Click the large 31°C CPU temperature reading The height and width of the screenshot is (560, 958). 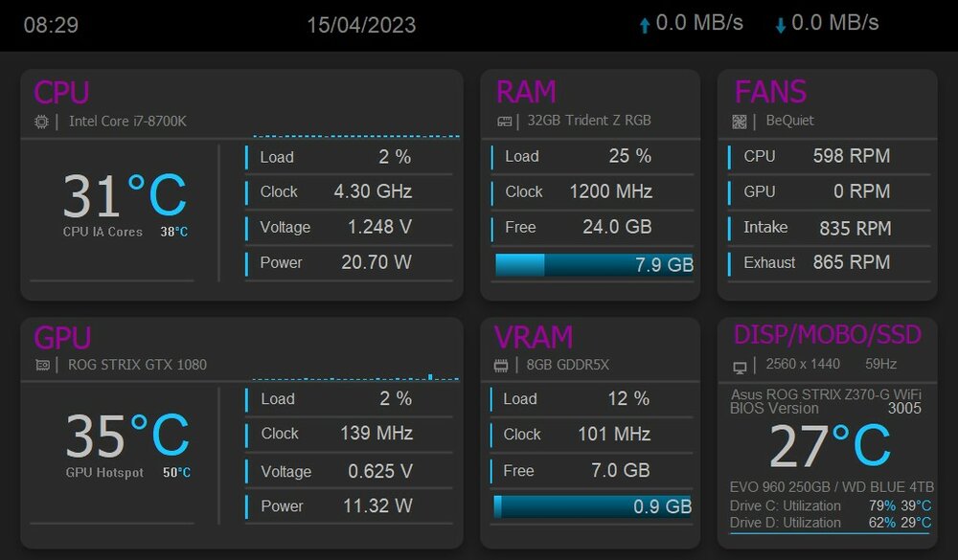click(125, 196)
